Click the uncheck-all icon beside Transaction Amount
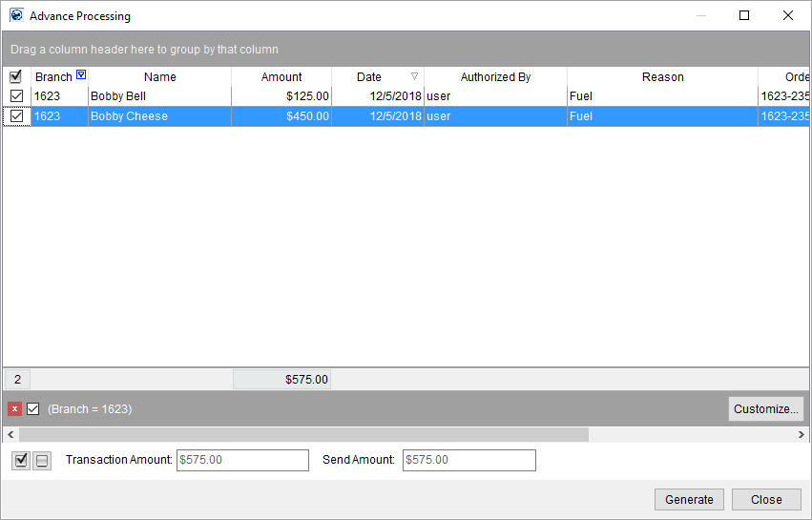812x520 pixels. pos(42,461)
